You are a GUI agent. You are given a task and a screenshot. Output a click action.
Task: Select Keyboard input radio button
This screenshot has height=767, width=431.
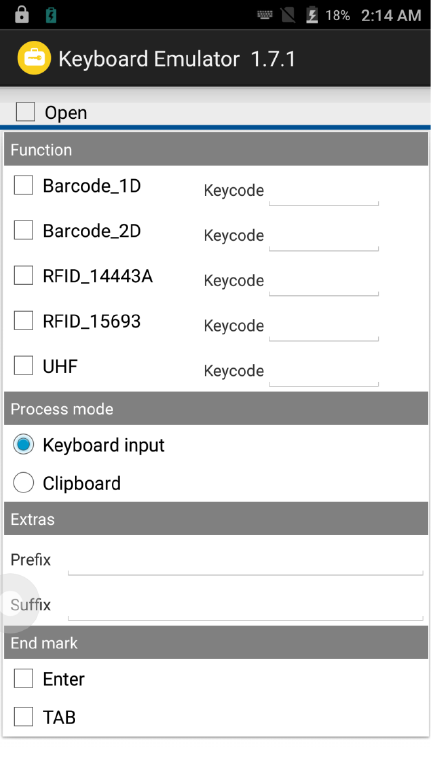tap(23, 445)
